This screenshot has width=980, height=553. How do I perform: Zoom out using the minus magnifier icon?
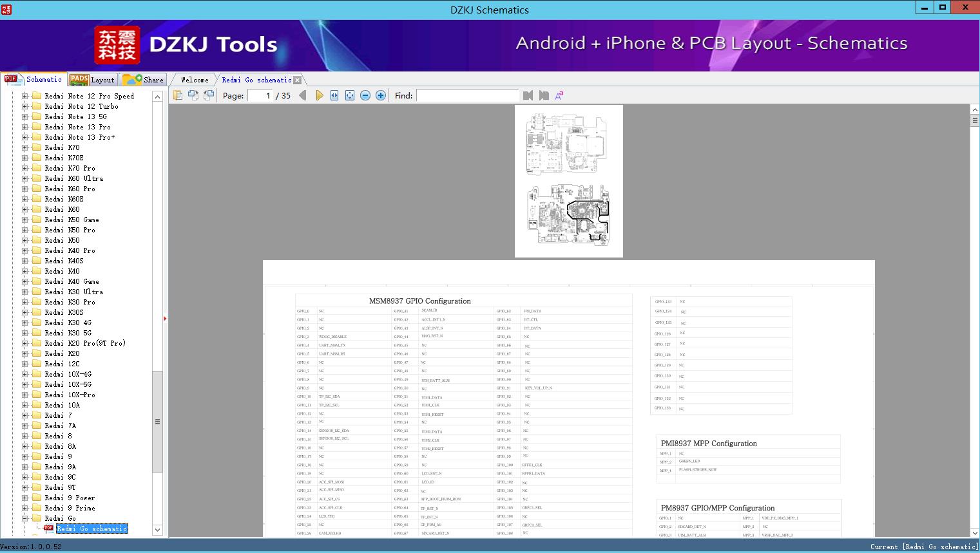365,95
